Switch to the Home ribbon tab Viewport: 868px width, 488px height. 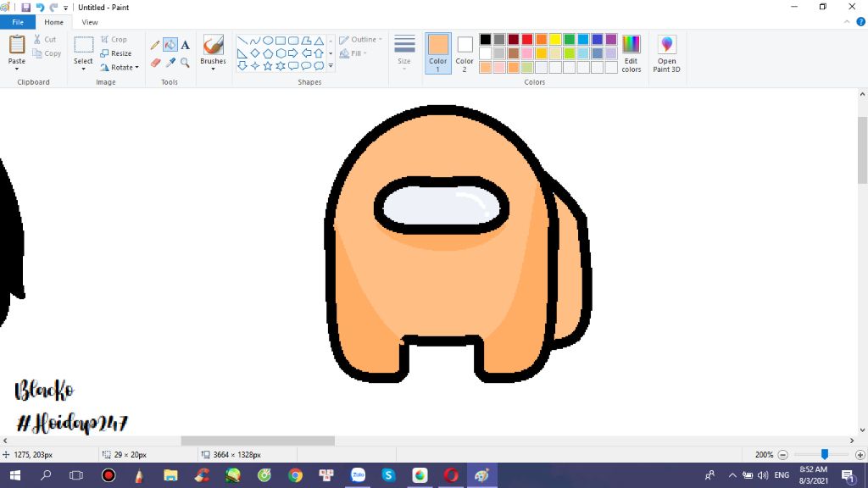(53, 22)
